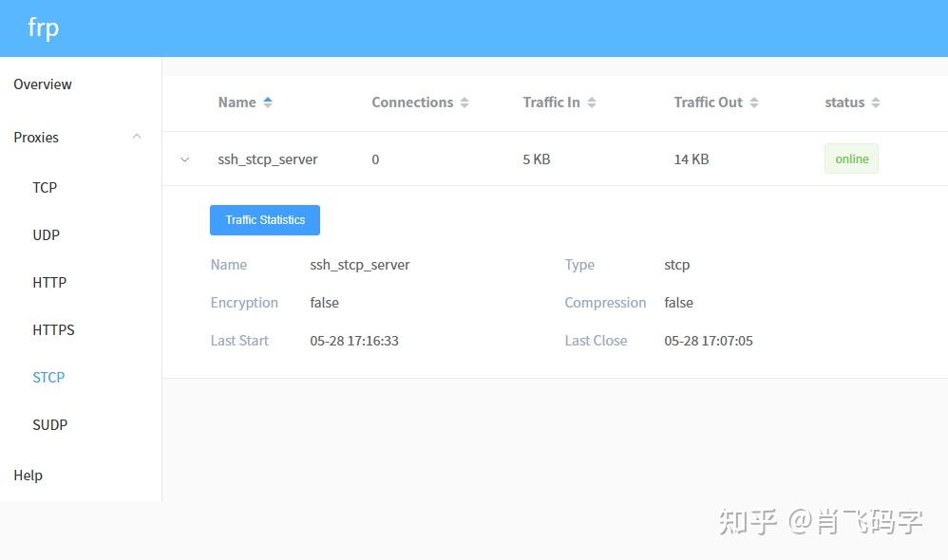Select the ssh_stcp_server name cell
Screen dimensions: 948x560
coord(268,159)
